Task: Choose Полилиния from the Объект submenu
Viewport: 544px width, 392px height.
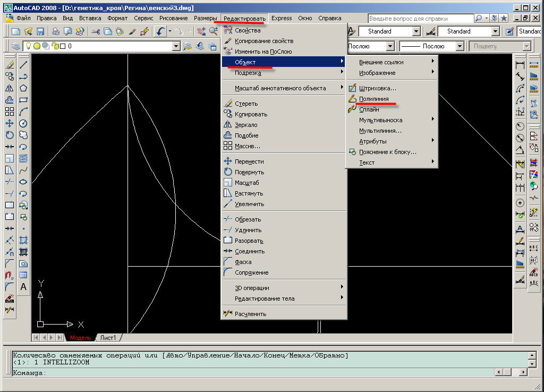Action: coord(373,99)
